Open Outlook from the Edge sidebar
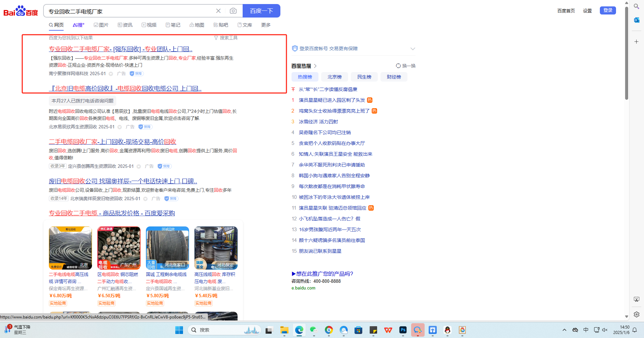 (636, 20)
